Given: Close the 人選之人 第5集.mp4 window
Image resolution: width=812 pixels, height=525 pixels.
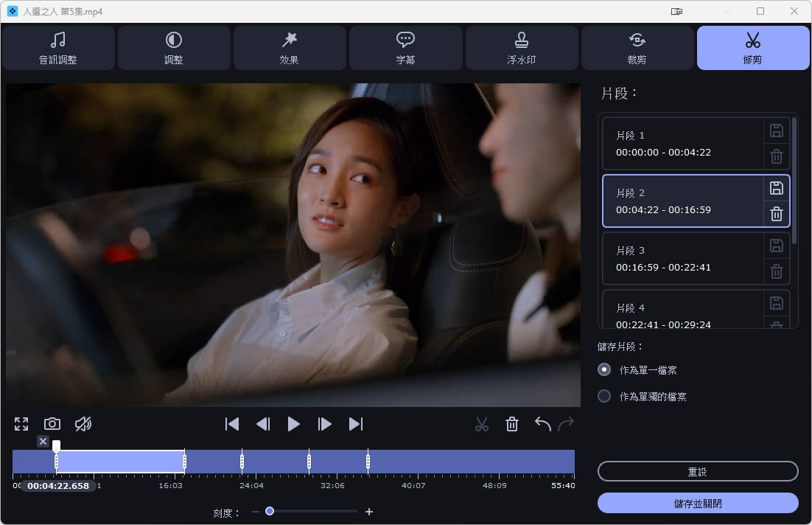Looking at the screenshot, I should pos(794,11).
